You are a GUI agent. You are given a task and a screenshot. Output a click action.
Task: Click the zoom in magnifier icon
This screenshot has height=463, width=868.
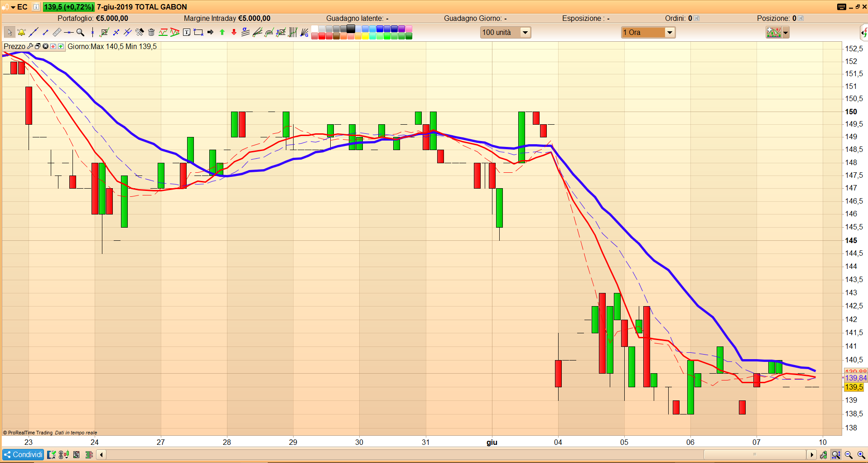(x=861, y=455)
